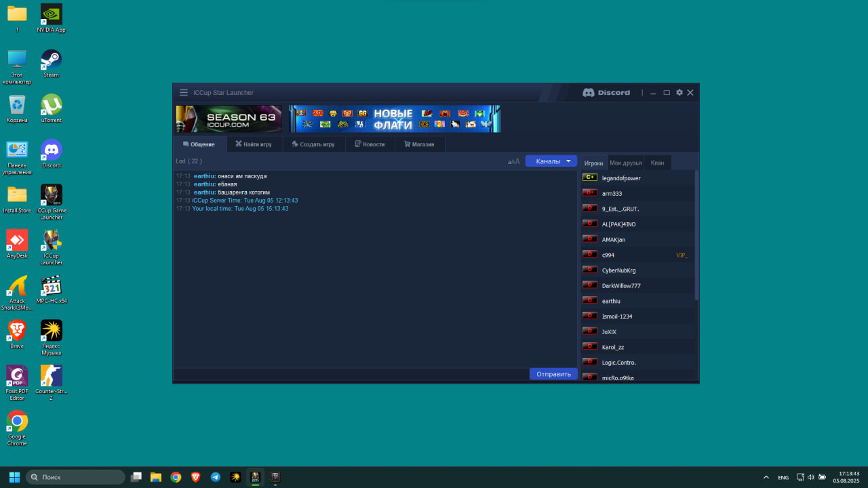The width and height of the screenshot is (868, 488).
Task: Click the Your local time chat line
Action: point(240,209)
